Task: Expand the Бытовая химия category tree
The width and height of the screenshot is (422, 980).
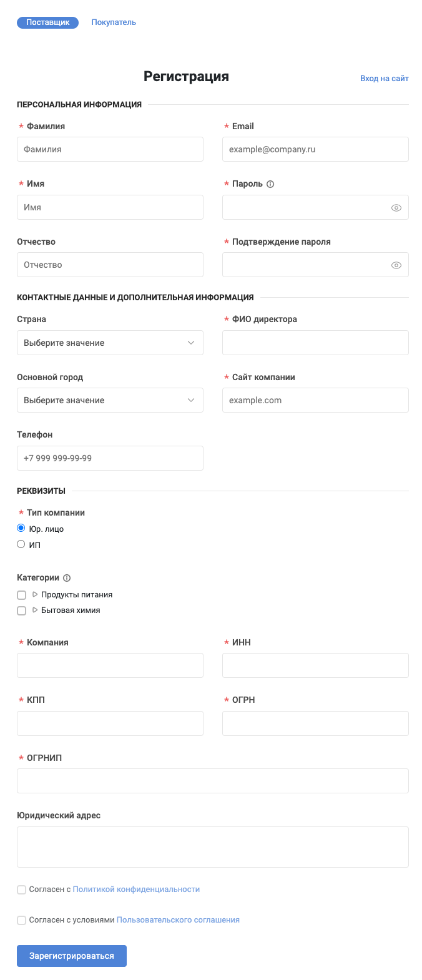Action: pyautogui.click(x=35, y=610)
